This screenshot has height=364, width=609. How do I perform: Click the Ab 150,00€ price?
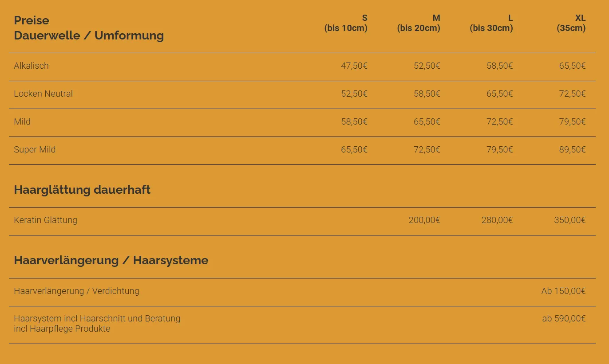[x=563, y=291]
